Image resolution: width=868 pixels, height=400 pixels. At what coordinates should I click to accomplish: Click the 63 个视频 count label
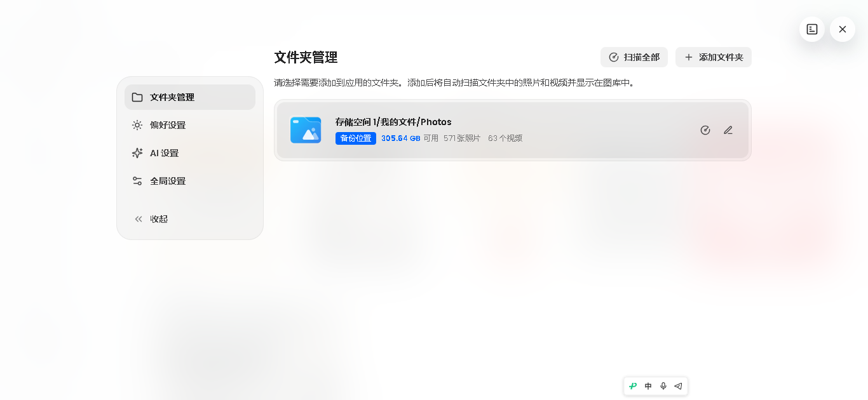click(505, 138)
